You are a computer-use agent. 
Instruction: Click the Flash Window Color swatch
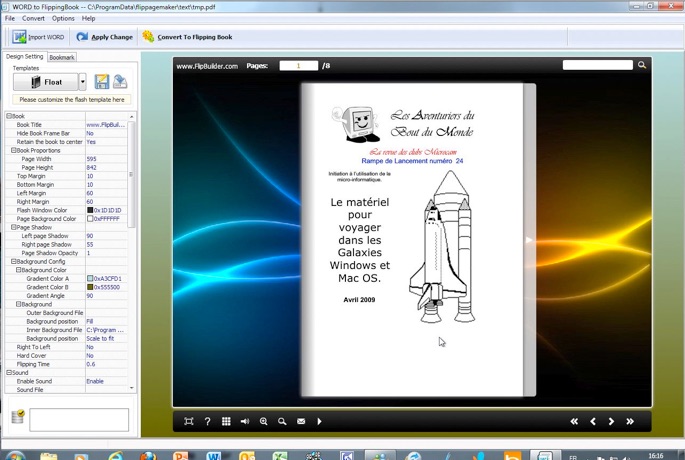pyautogui.click(x=90, y=210)
